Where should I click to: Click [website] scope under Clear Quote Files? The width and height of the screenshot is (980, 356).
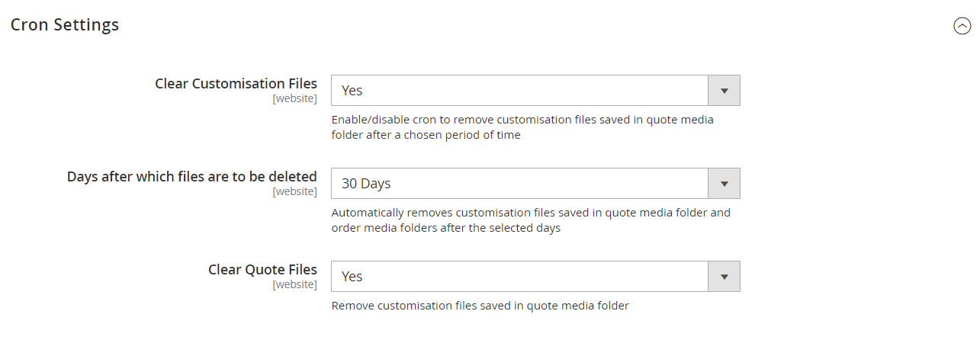294,284
